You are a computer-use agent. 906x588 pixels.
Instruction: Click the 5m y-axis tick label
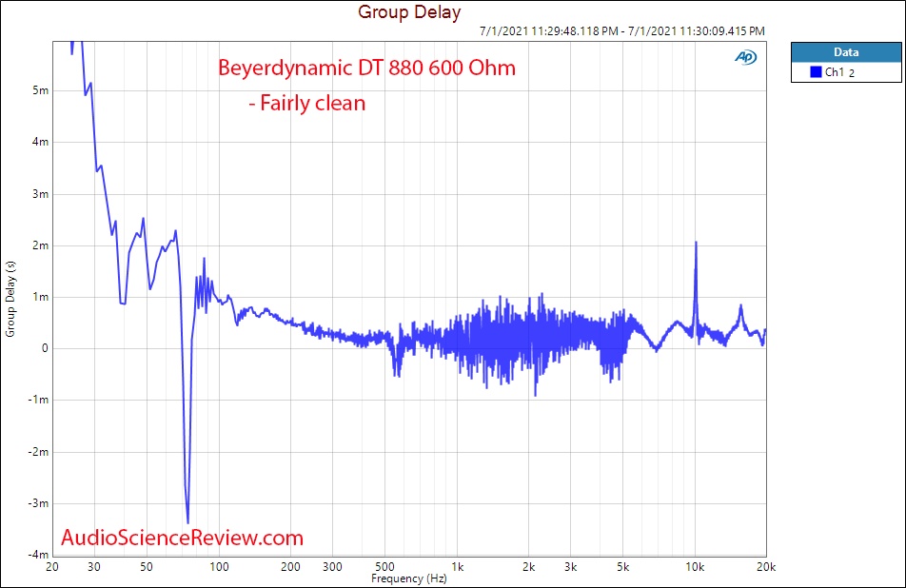pos(40,90)
